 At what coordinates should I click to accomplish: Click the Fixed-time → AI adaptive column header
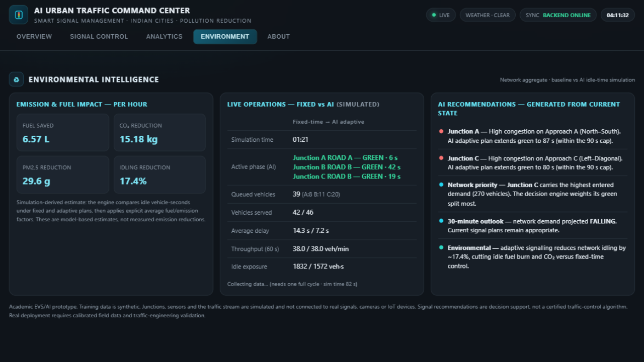pyautogui.click(x=329, y=122)
